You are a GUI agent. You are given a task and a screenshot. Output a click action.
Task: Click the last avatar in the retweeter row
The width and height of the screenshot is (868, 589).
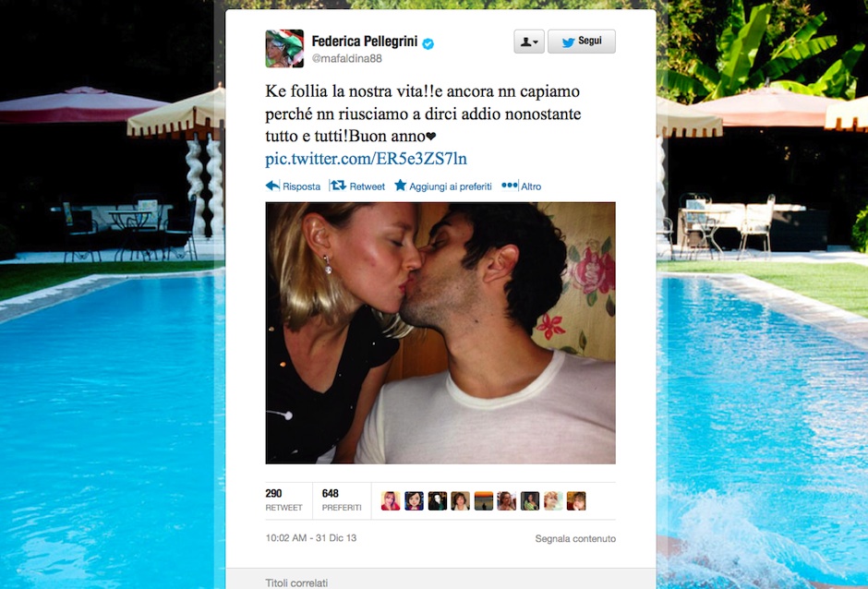coord(576,501)
